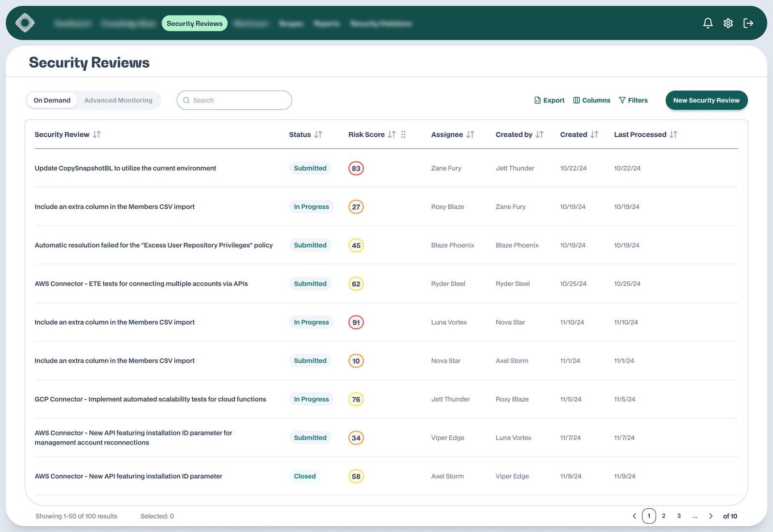Image resolution: width=773 pixels, height=532 pixels.
Task: Switch to On Demand view
Action: [52, 101]
